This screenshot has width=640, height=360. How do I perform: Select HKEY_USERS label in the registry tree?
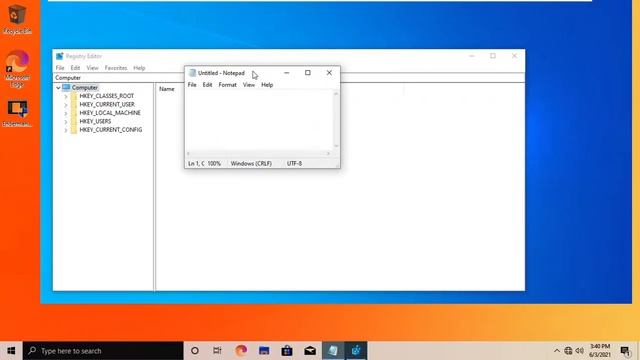[95, 121]
